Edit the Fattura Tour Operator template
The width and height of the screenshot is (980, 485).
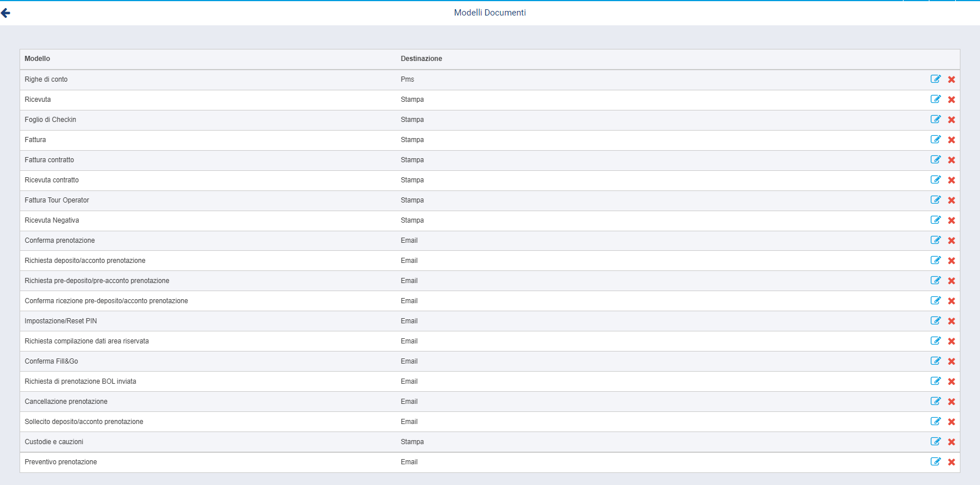point(936,200)
